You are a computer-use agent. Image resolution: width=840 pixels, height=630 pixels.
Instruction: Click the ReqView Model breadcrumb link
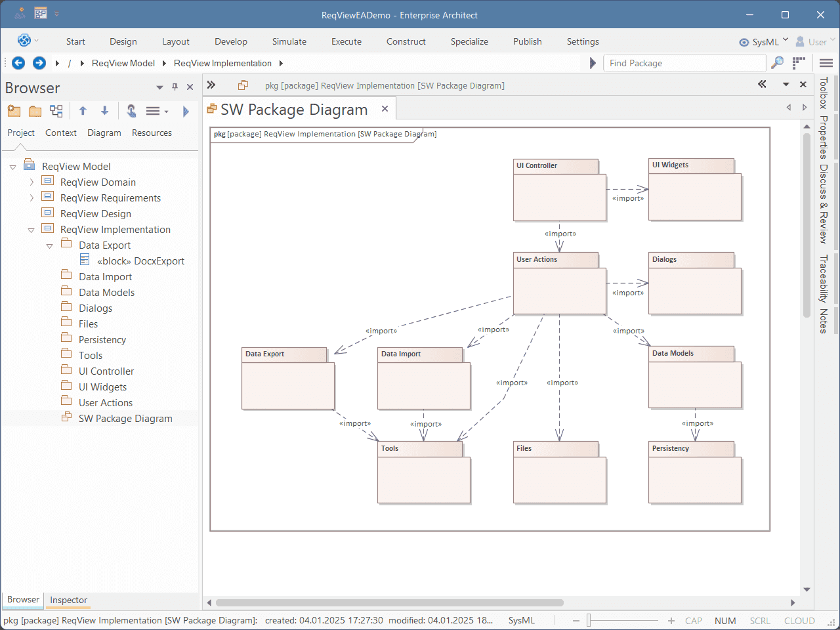coord(123,63)
